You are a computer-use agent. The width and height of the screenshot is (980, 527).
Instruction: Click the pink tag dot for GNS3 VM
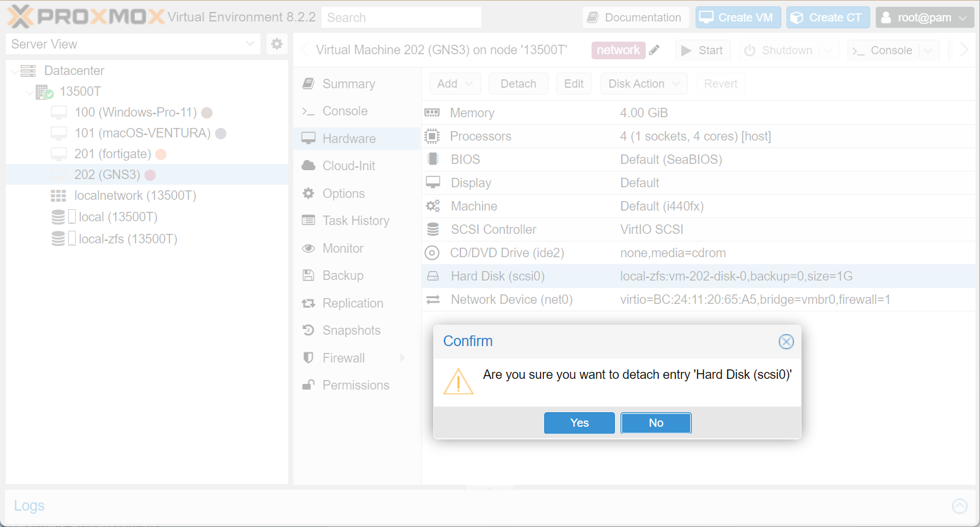[150, 175]
